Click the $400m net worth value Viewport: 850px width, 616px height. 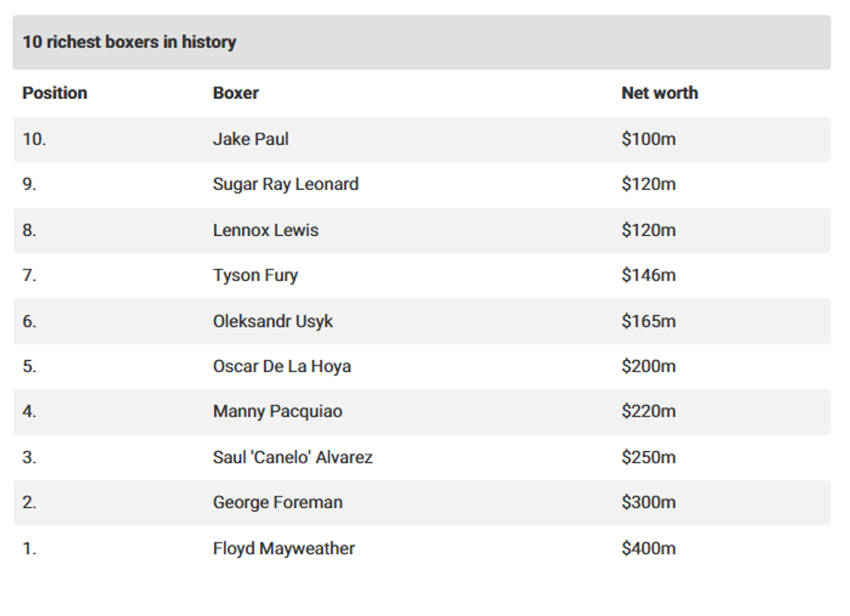(x=648, y=548)
